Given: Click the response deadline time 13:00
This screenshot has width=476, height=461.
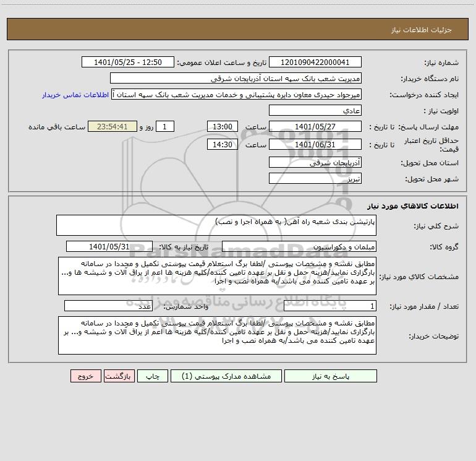Looking at the screenshot, I should pyautogui.click(x=222, y=127).
